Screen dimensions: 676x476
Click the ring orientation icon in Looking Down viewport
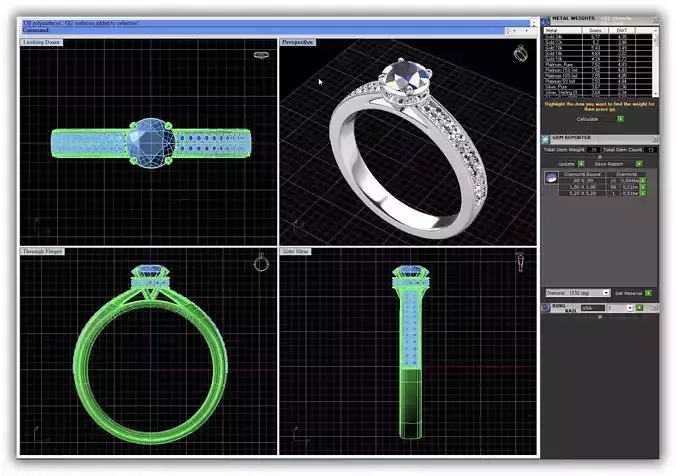261,55
